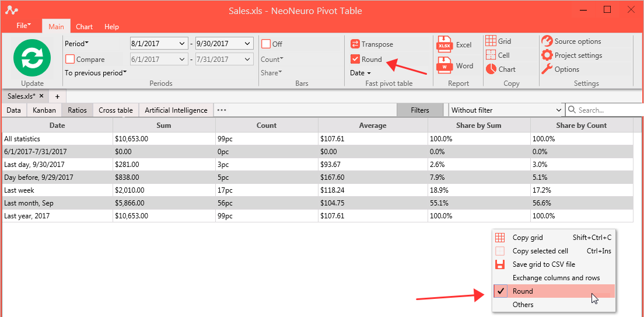
Task: Sort by the Date column header
Action: pos(58,126)
